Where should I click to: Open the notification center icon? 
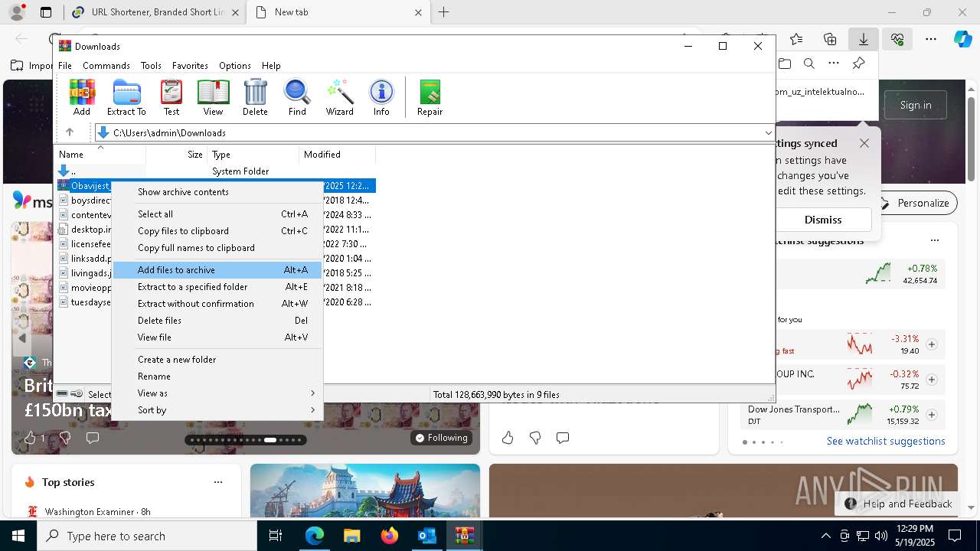click(955, 536)
